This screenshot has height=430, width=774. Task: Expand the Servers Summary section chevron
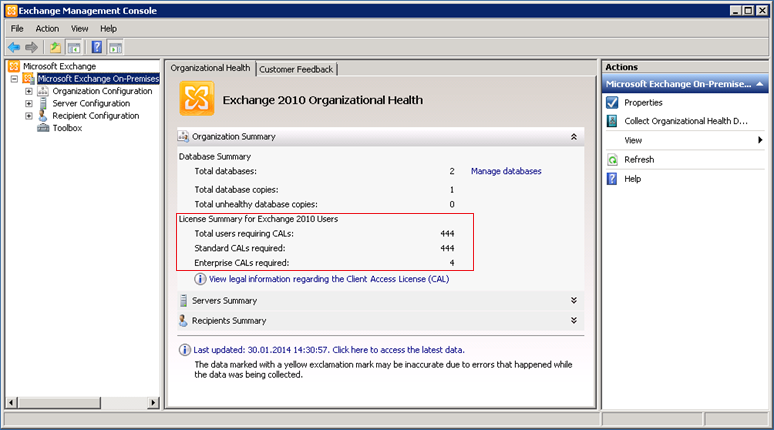pyautogui.click(x=574, y=300)
